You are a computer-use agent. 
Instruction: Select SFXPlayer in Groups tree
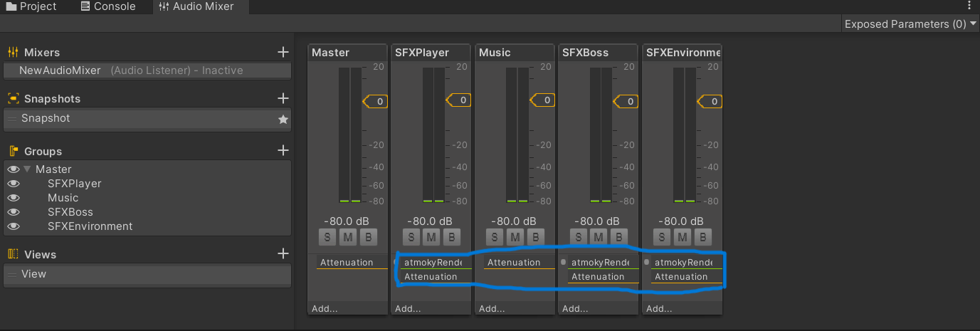[75, 184]
